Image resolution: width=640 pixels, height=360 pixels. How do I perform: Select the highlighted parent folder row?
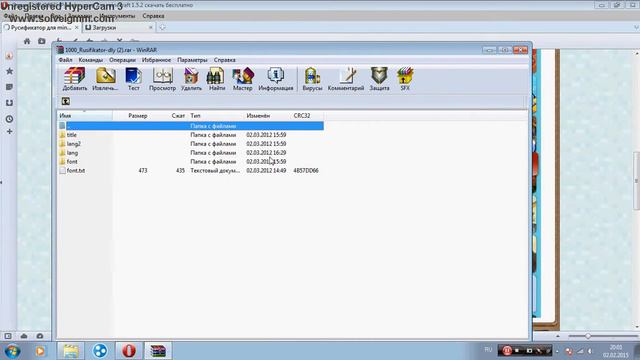click(191, 126)
